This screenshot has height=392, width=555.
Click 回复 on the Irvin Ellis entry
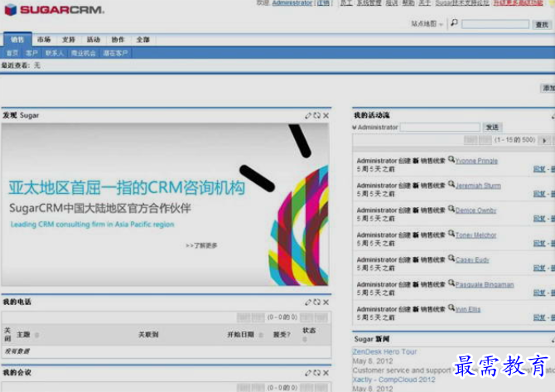[x=539, y=317]
